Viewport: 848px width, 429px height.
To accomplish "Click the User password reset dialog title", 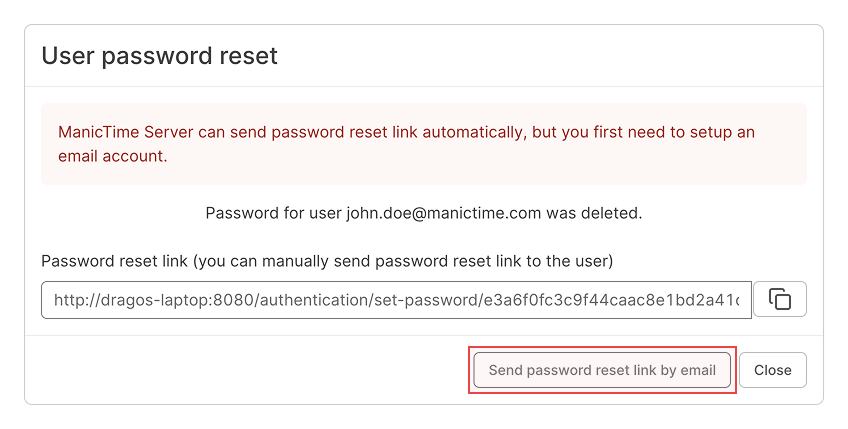I will (x=160, y=56).
